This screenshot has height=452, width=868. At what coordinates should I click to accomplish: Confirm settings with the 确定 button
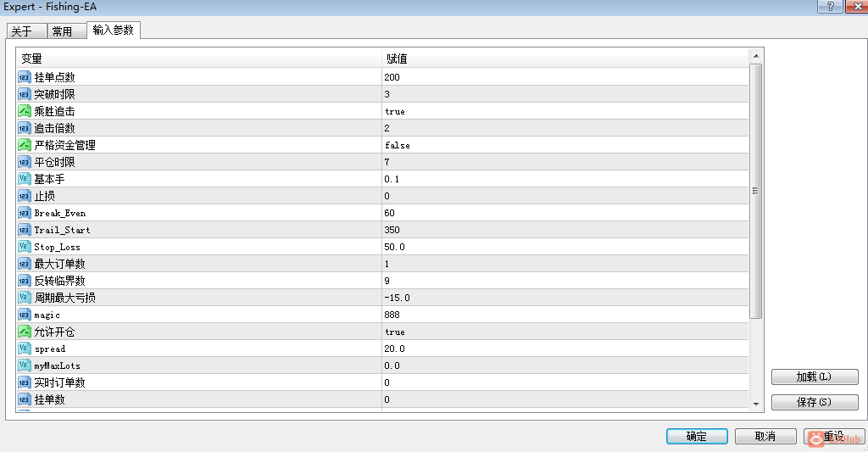point(697,437)
